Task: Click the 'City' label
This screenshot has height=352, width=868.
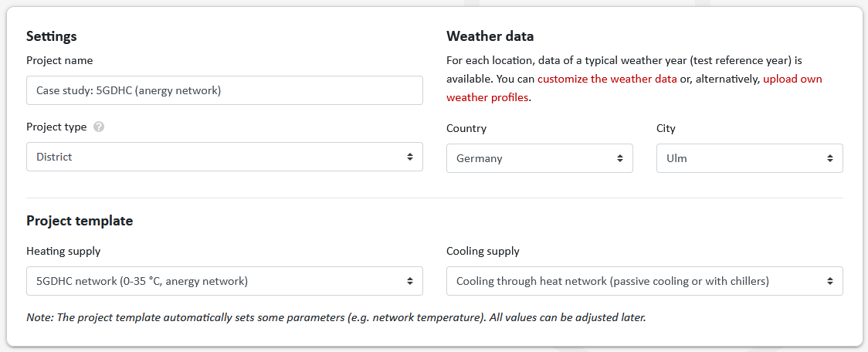Action: [666, 128]
